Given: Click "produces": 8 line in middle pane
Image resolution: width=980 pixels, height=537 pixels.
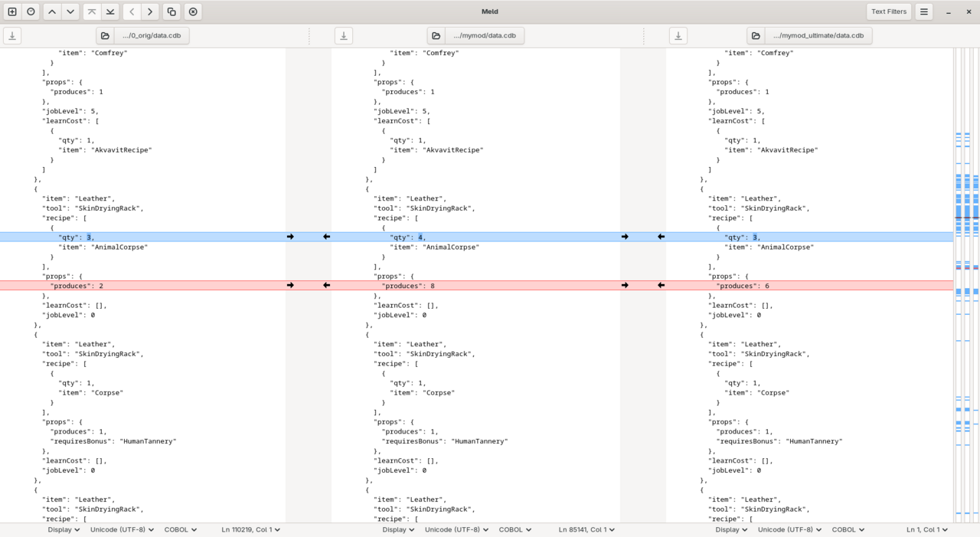Looking at the screenshot, I should [475, 286].
